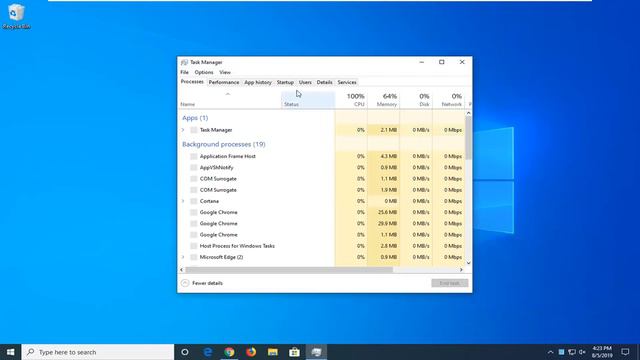
Task: Click the Task Manager process row icon
Action: 194,130
